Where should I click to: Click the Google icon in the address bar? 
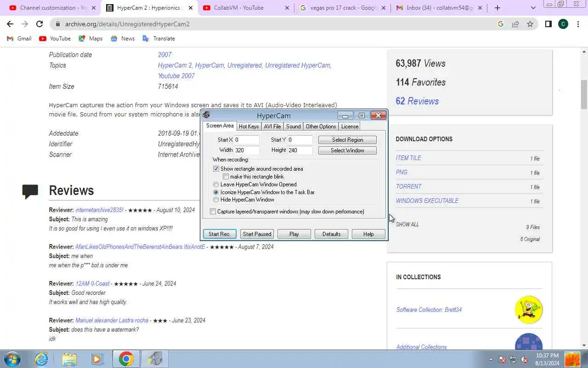pos(501,24)
